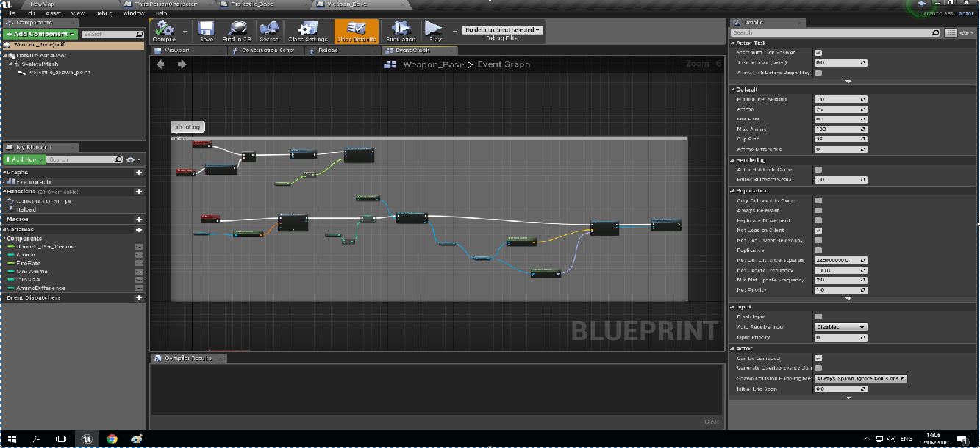Navigate forward with the graph right arrow
This screenshot has height=448, width=980.
[x=182, y=64]
